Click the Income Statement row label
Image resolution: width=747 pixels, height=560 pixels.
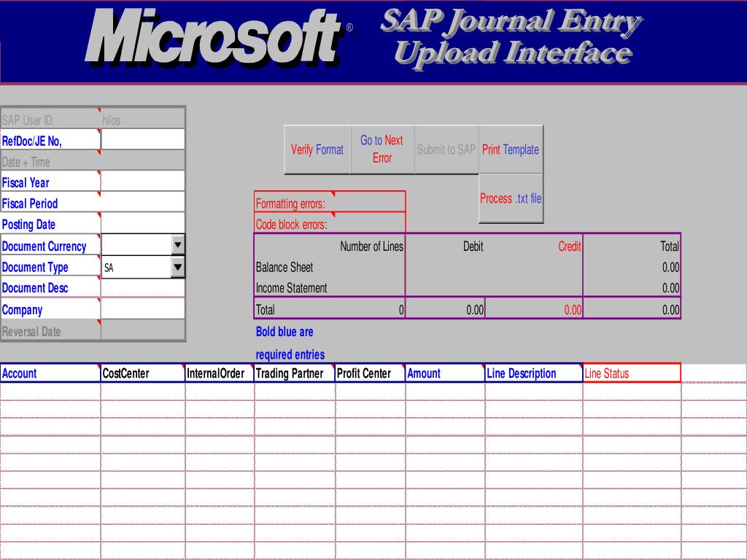tap(292, 288)
